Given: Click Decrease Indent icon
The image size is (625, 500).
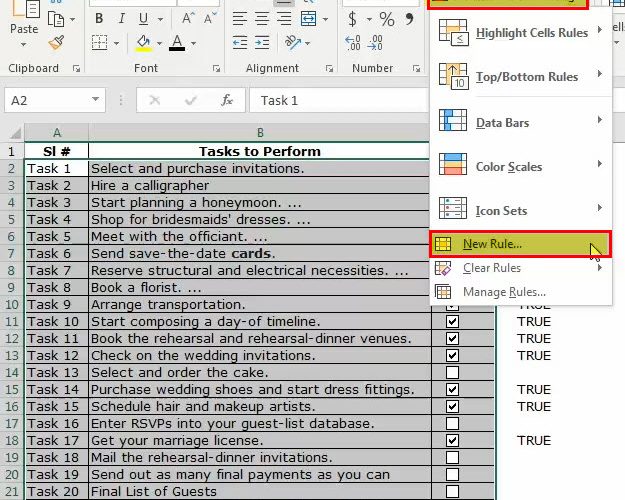Looking at the screenshot, I should pyautogui.click(x=240, y=43).
